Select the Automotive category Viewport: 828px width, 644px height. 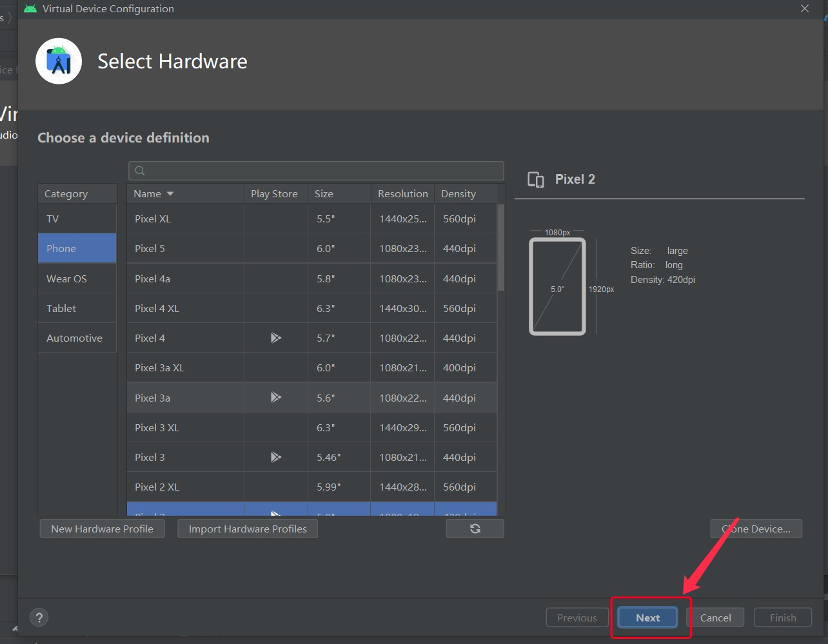pyautogui.click(x=77, y=338)
